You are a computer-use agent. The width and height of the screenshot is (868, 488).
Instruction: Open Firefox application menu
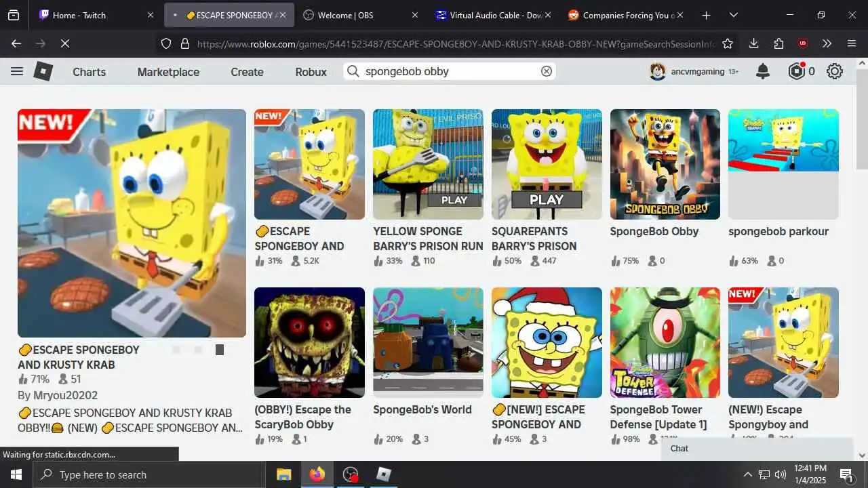pos(852,43)
